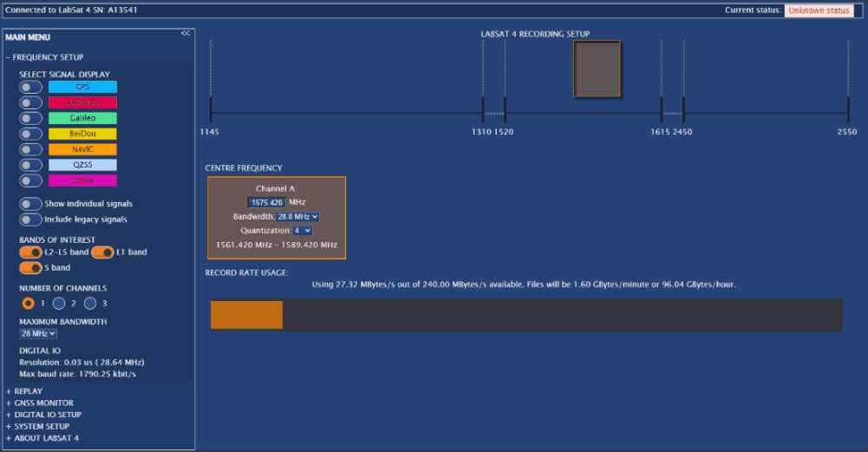Click the GLONASS red color label
This screenshot has width=868, height=452.
pos(82,102)
